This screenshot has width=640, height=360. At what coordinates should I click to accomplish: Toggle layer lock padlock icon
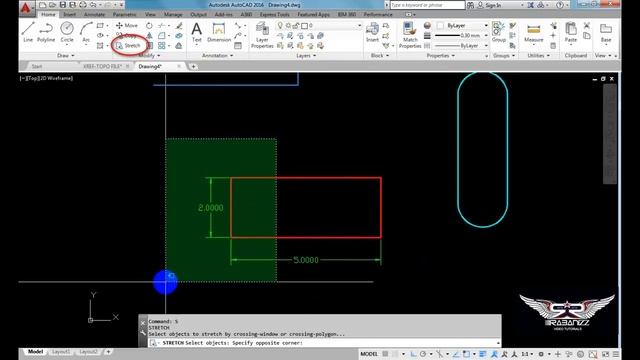pyautogui.click(x=296, y=25)
